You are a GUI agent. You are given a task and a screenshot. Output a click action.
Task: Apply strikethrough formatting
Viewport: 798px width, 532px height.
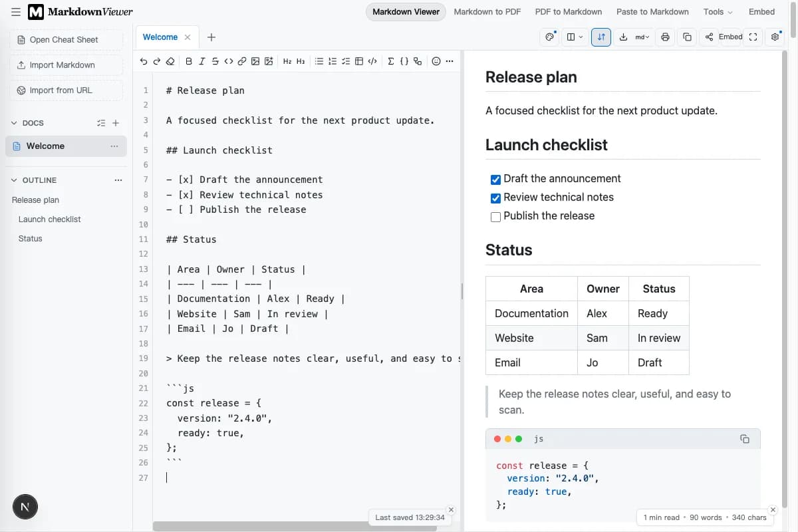tap(215, 61)
